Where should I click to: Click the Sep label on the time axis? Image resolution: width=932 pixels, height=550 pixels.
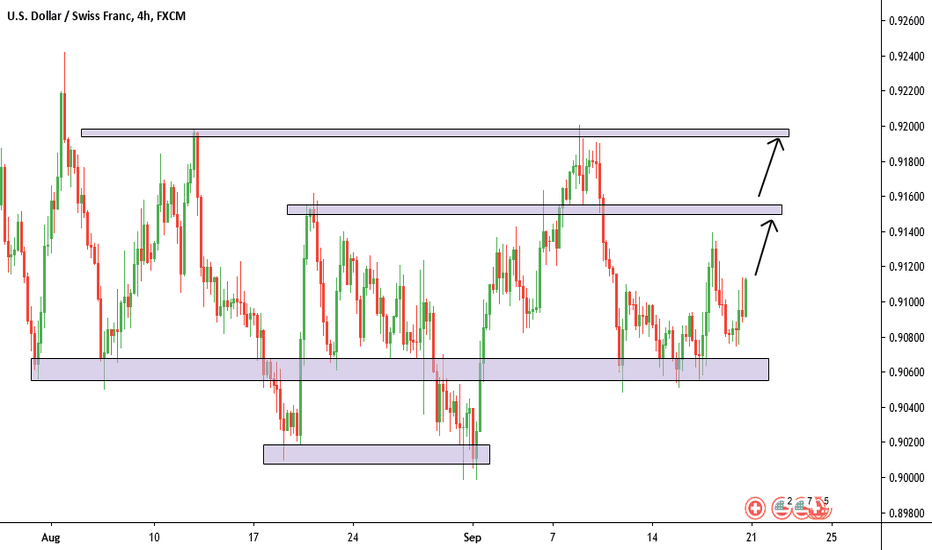point(472,538)
